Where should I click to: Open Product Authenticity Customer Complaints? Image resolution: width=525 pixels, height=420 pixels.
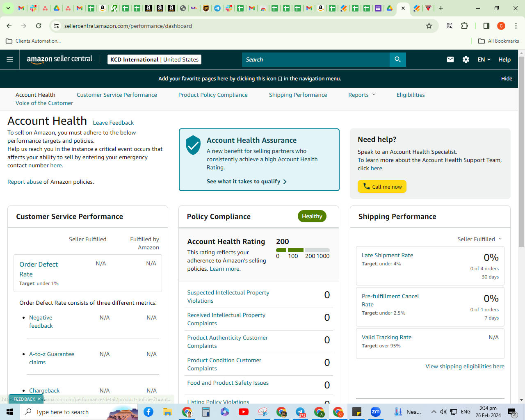pos(227,342)
